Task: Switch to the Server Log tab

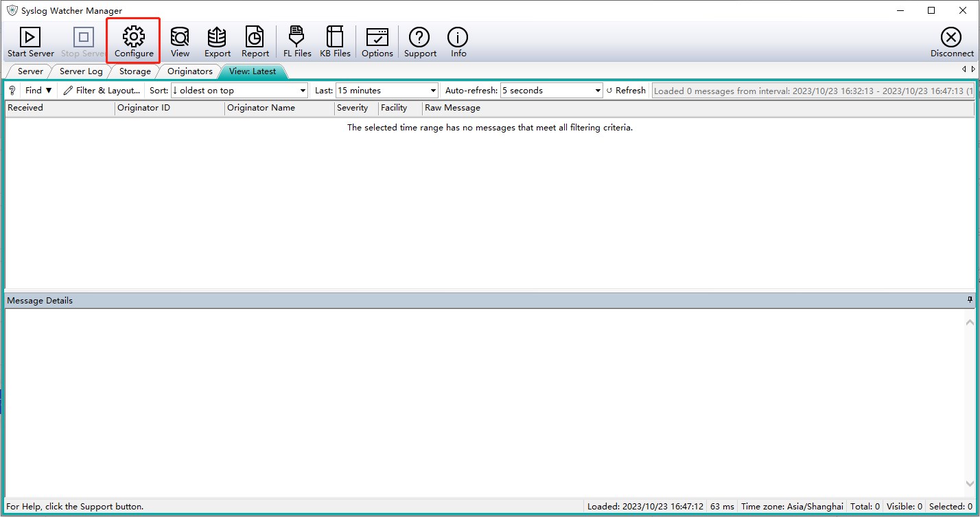Action: [81, 71]
